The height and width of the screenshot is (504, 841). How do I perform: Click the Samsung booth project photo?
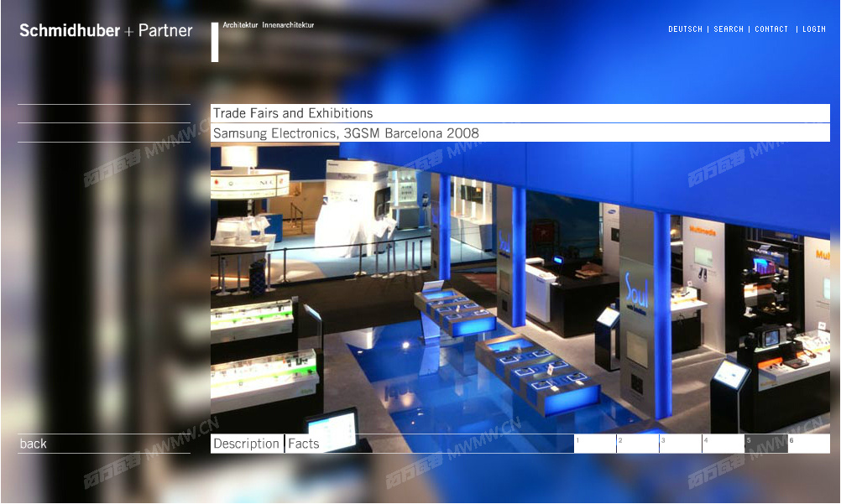pyautogui.click(x=520, y=288)
